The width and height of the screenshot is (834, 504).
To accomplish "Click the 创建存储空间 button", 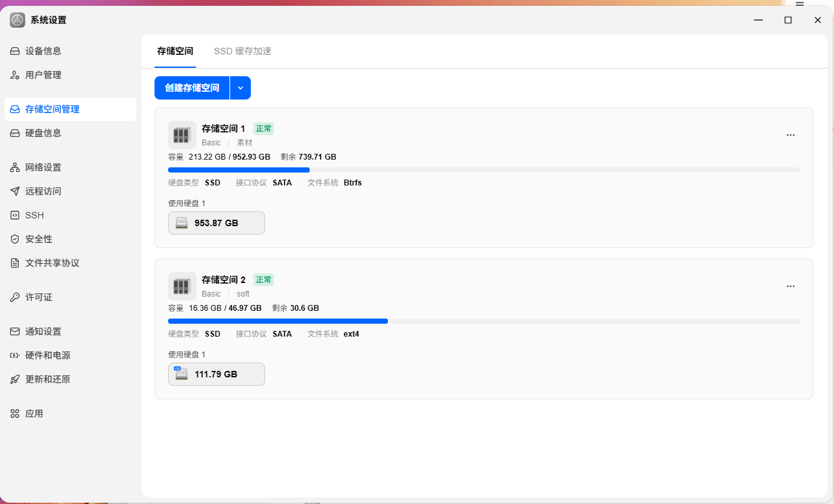I will point(192,88).
